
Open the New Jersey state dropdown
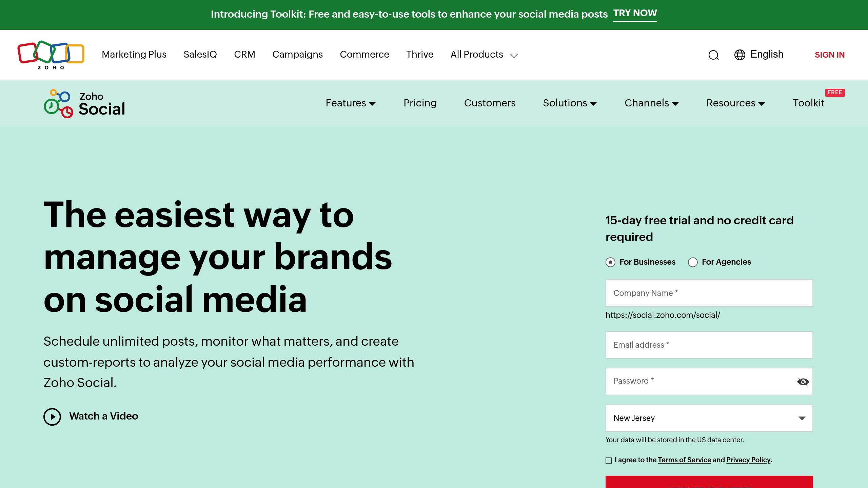tap(709, 418)
